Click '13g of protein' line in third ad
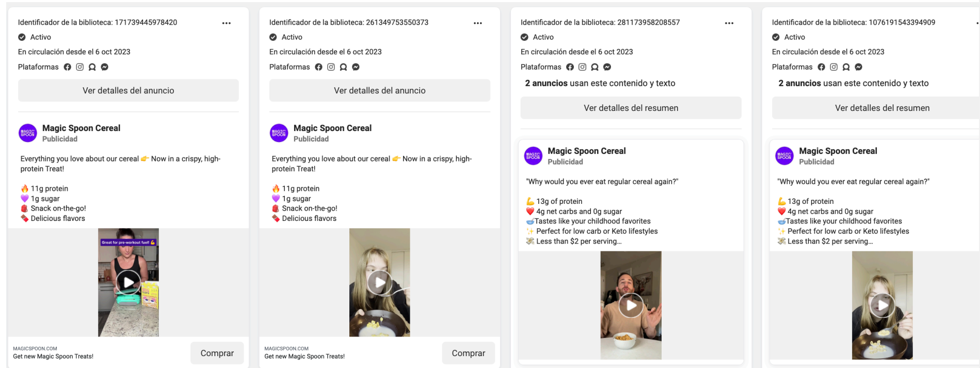Screen dimensions: 980x368 [x=554, y=201]
